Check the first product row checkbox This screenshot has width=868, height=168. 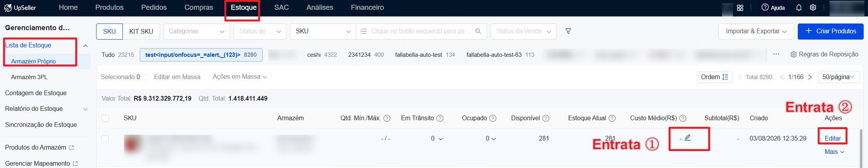coord(105,139)
